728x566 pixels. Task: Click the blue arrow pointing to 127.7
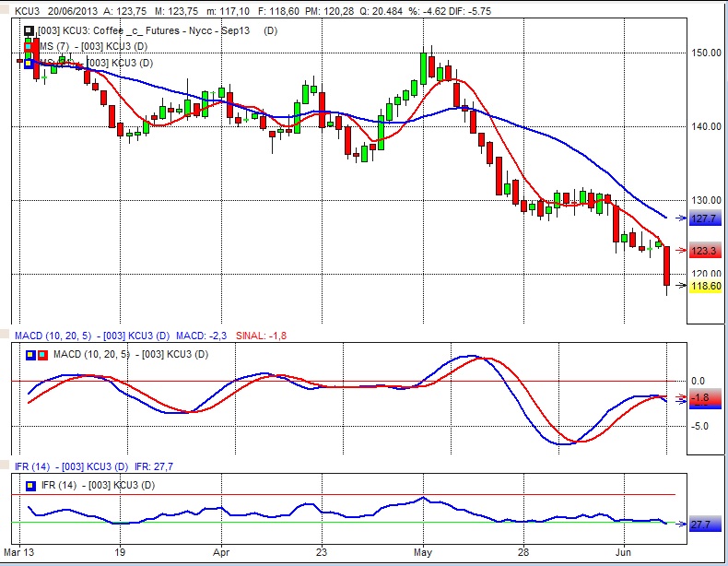coord(682,219)
